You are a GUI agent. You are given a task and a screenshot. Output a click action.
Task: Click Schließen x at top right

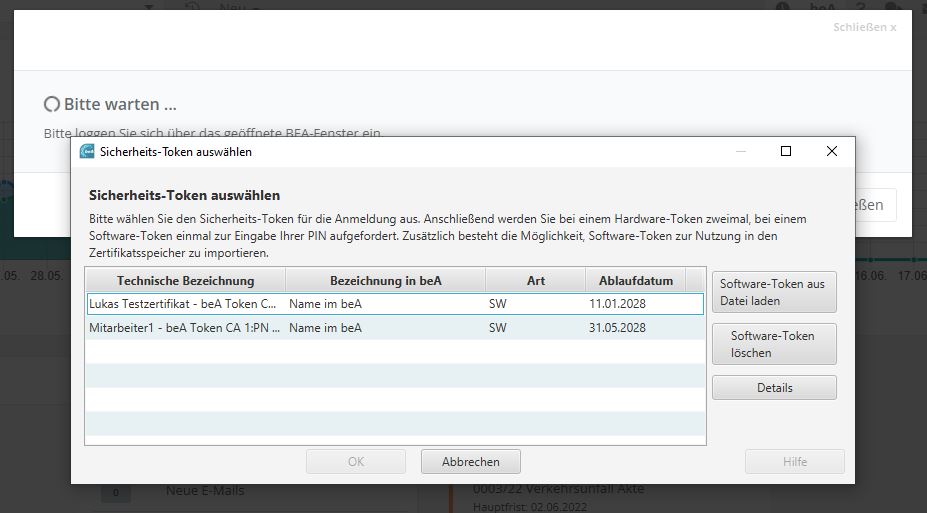[x=864, y=27]
